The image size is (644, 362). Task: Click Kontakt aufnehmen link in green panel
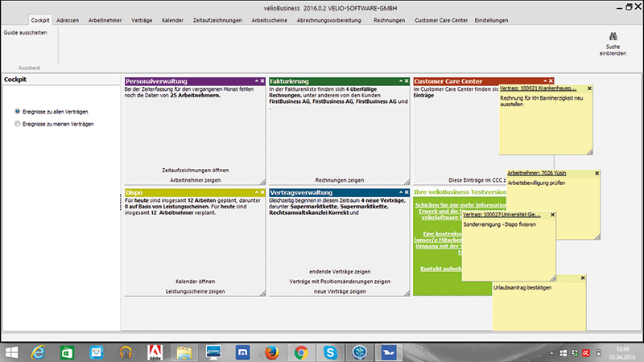point(440,269)
